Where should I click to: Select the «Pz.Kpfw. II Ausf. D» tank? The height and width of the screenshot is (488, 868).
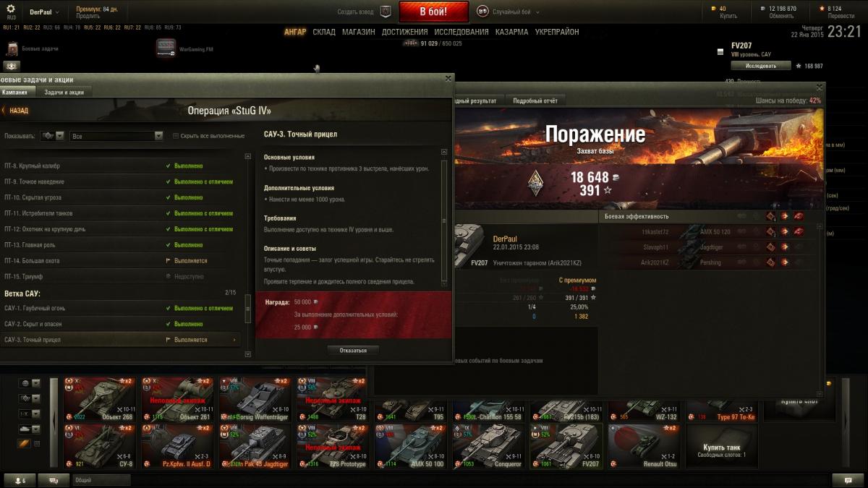coord(176,446)
